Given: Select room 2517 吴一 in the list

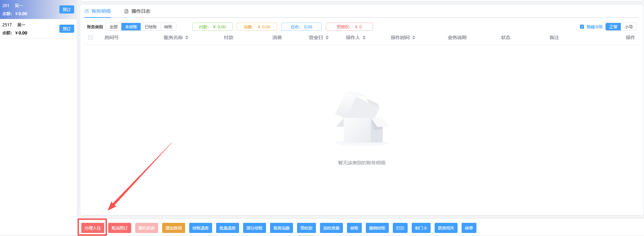Looking at the screenshot, I should (x=38, y=29).
